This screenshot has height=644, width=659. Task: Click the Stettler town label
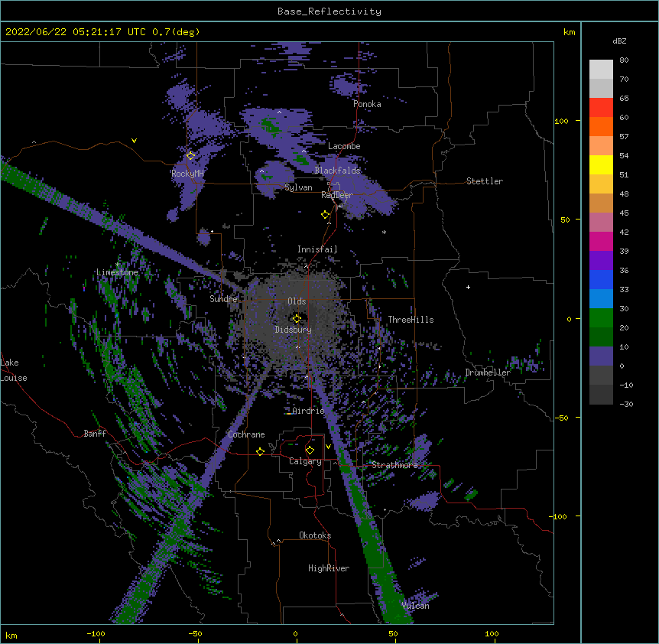coord(485,181)
